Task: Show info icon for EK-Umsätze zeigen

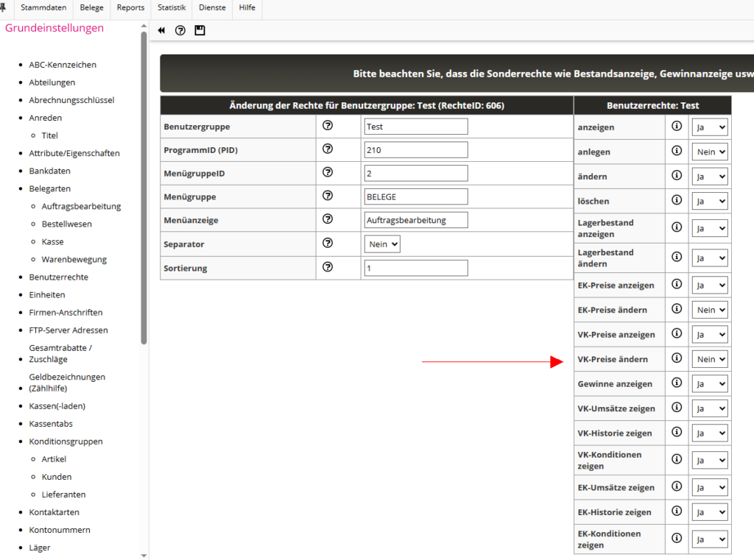Action: coord(677,486)
